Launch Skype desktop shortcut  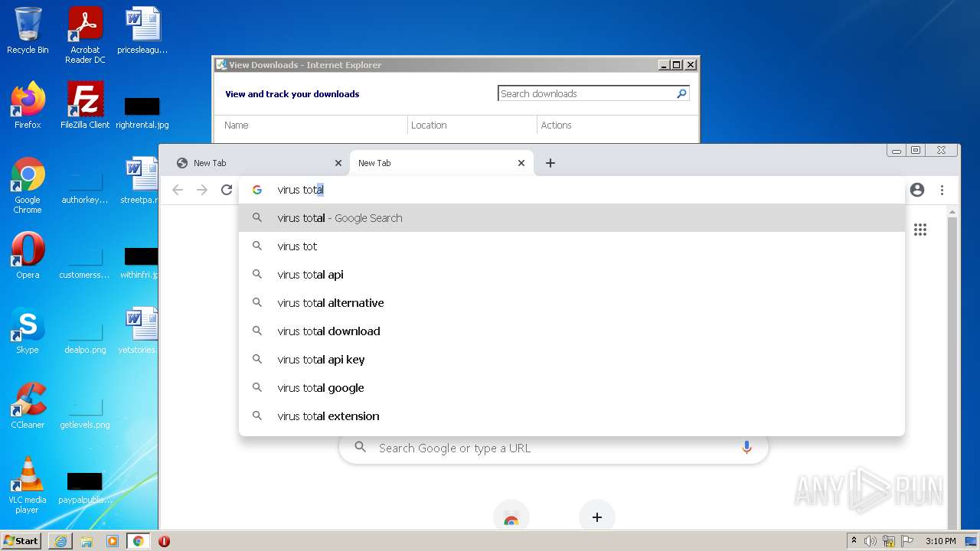click(28, 331)
